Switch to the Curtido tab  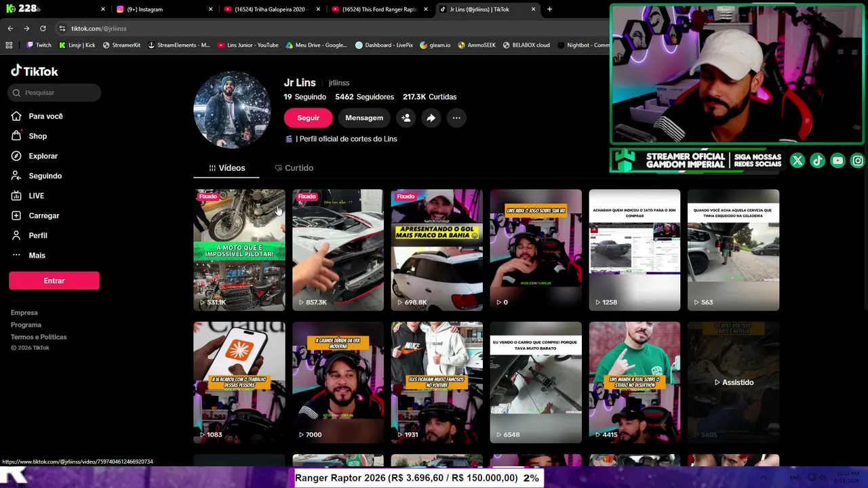pos(294,168)
